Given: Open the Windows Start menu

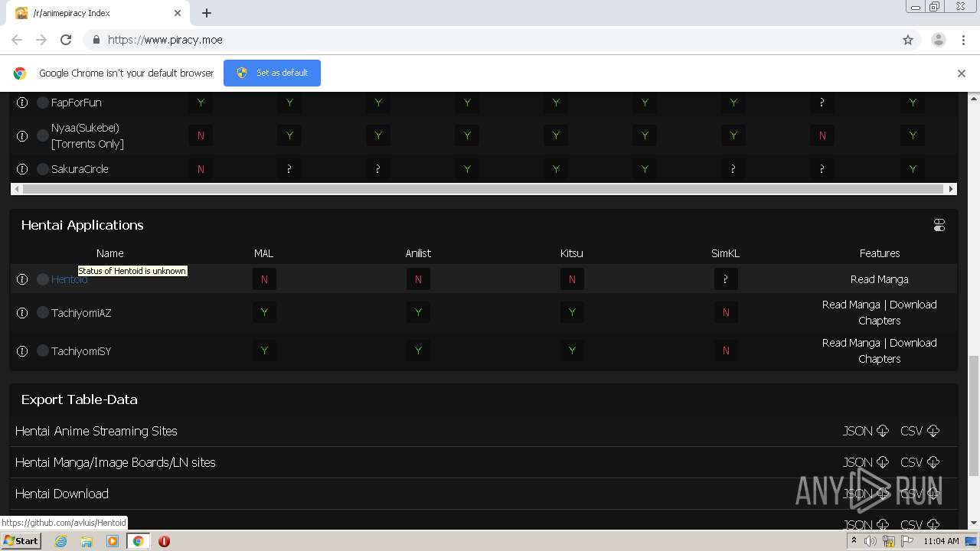Looking at the screenshot, I should coord(21,541).
